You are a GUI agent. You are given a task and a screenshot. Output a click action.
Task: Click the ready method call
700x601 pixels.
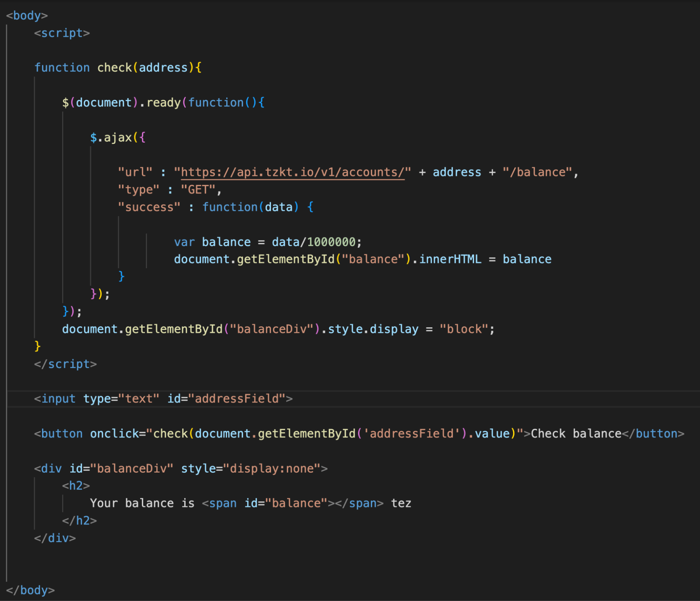(163, 103)
